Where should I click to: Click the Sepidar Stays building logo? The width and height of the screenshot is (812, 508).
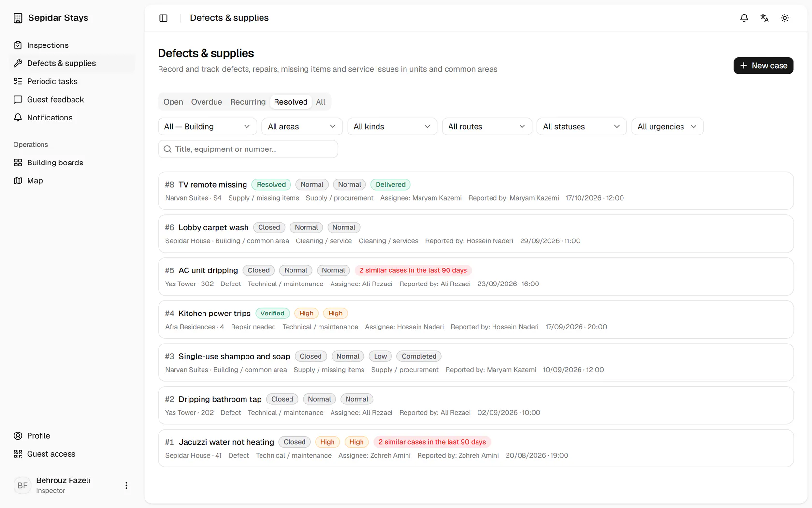pyautogui.click(x=18, y=18)
